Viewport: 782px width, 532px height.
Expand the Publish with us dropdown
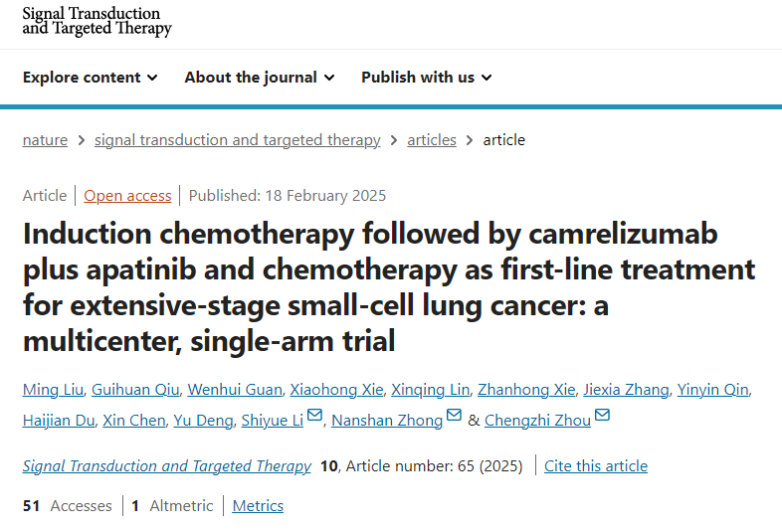tap(426, 78)
